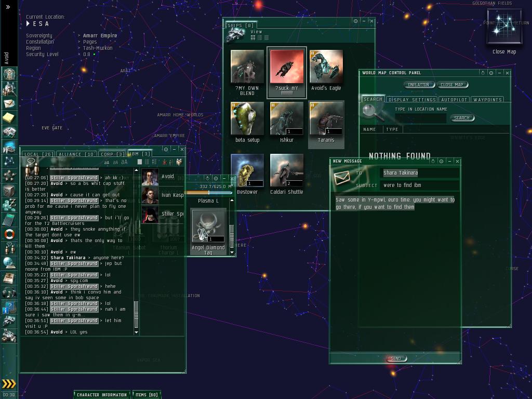Screen dimensions: 532x399
Task: Open the calculator icon in sidebar
Action: [x=9, y=220]
